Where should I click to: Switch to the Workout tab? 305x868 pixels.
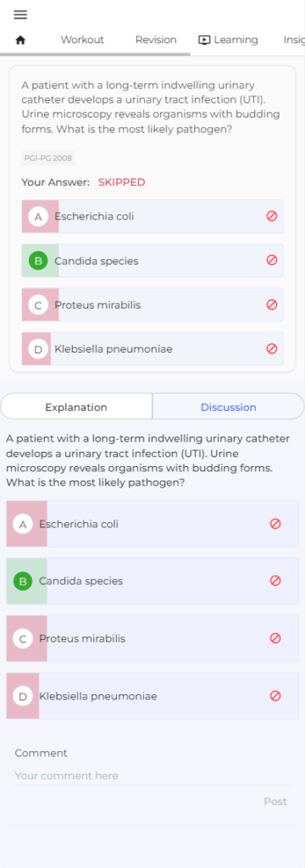pyautogui.click(x=82, y=40)
